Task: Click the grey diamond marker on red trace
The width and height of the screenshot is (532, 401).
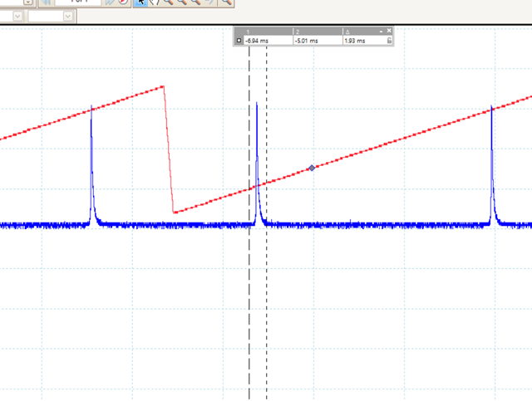Action: pos(312,168)
